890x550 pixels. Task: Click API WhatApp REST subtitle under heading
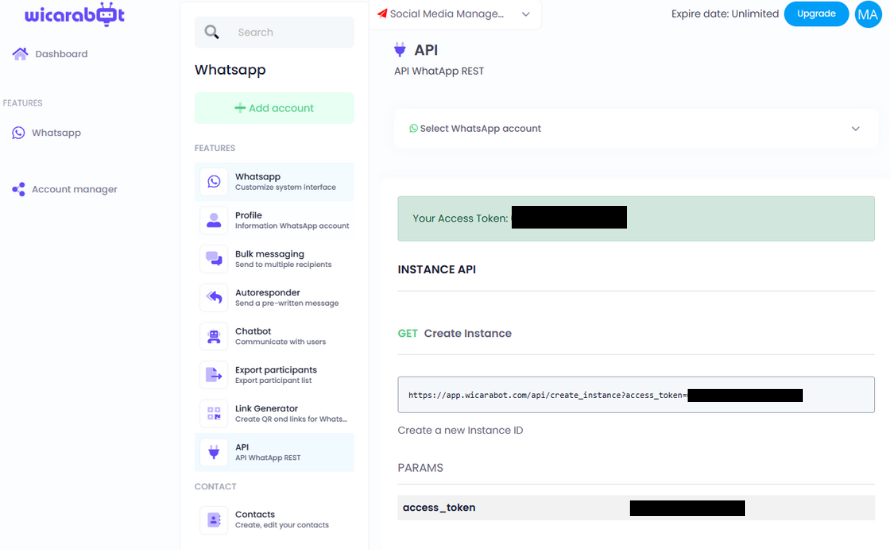(x=439, y=71)
